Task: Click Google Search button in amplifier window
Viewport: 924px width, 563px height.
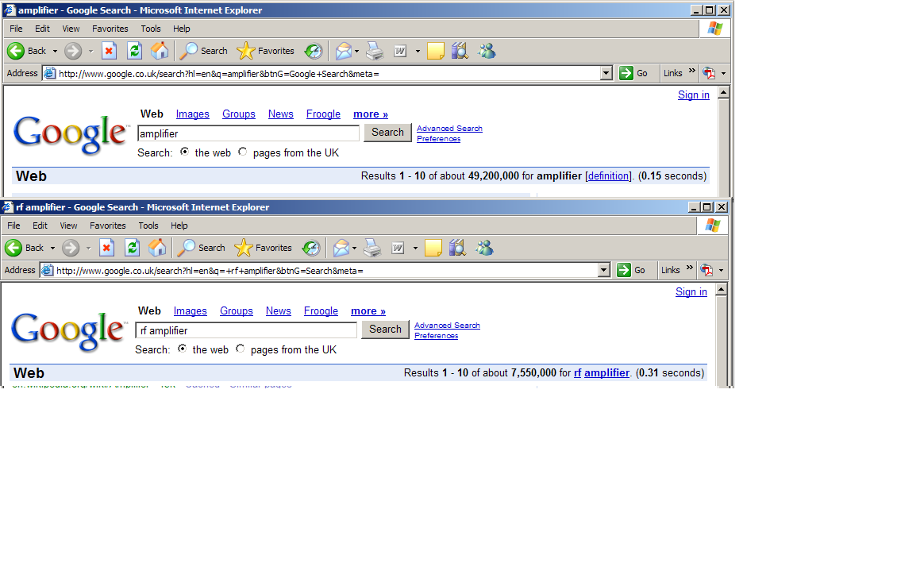Action: (387, 133)
